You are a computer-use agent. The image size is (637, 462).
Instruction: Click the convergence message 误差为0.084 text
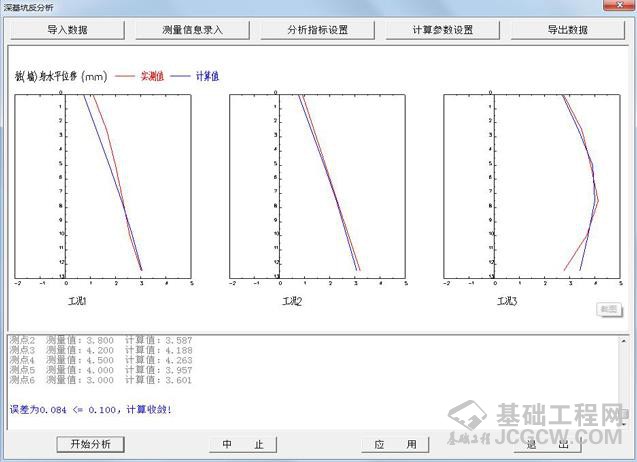click(x=90, y=409)
